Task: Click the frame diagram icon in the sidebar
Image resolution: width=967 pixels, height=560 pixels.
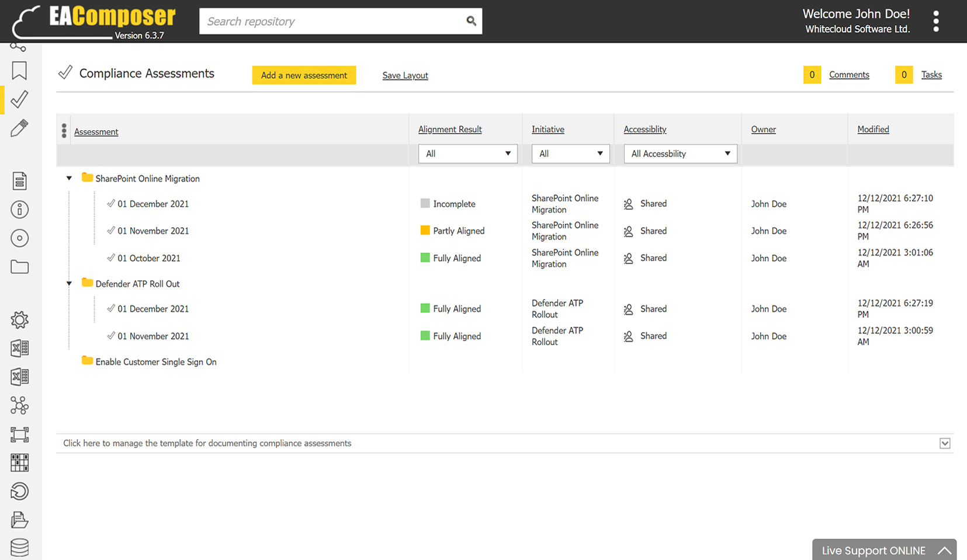Action: [x=19, y=434]
